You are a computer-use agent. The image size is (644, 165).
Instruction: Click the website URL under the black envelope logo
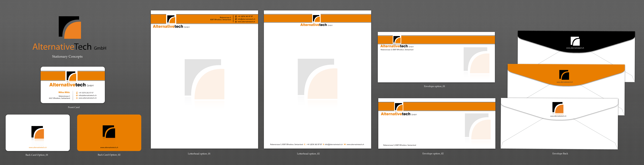[x=575, y=48]
